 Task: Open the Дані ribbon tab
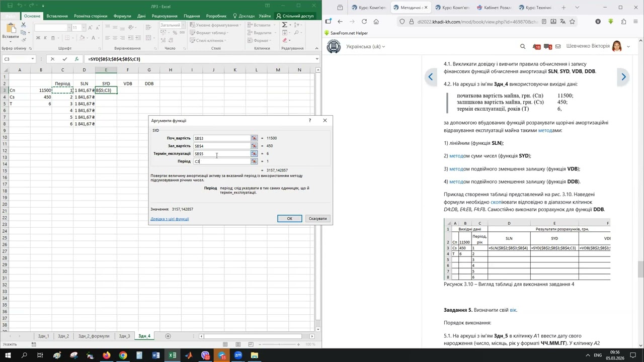[141, 16]
